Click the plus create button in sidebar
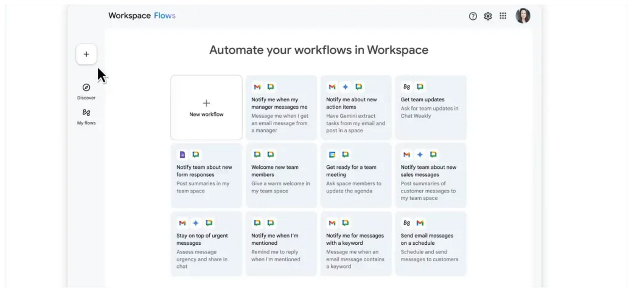Screen dimensions: 644x292 (86, 54)
